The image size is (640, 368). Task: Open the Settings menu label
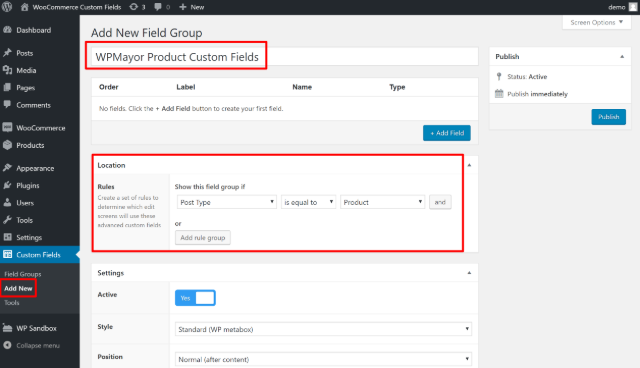coord(29,237)
